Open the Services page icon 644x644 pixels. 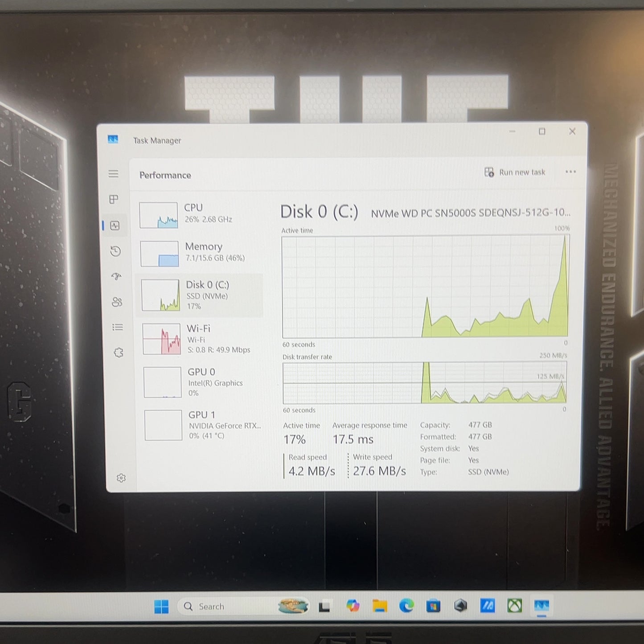coord(118,353)
